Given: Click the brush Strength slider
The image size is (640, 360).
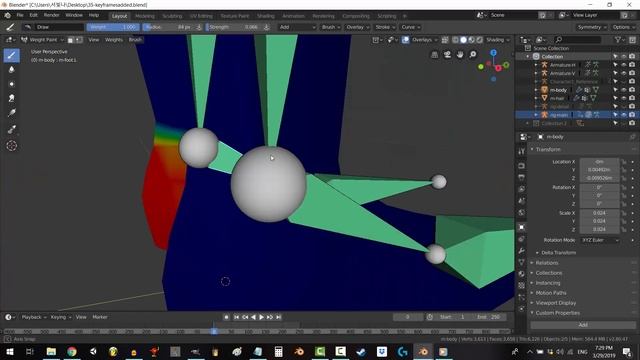Looking at the screenshot, I should click(233, 27).
